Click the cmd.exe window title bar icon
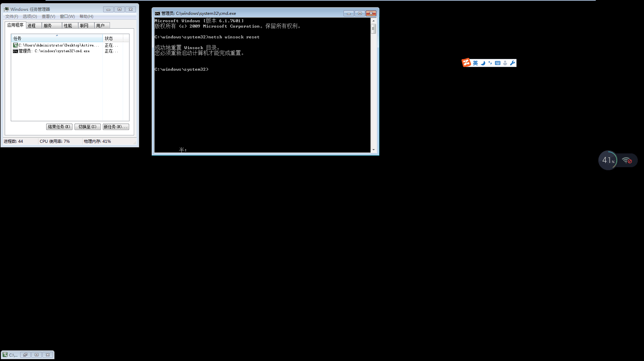The height and width of the screenshot is (361, 644). [x=157, y=13]
